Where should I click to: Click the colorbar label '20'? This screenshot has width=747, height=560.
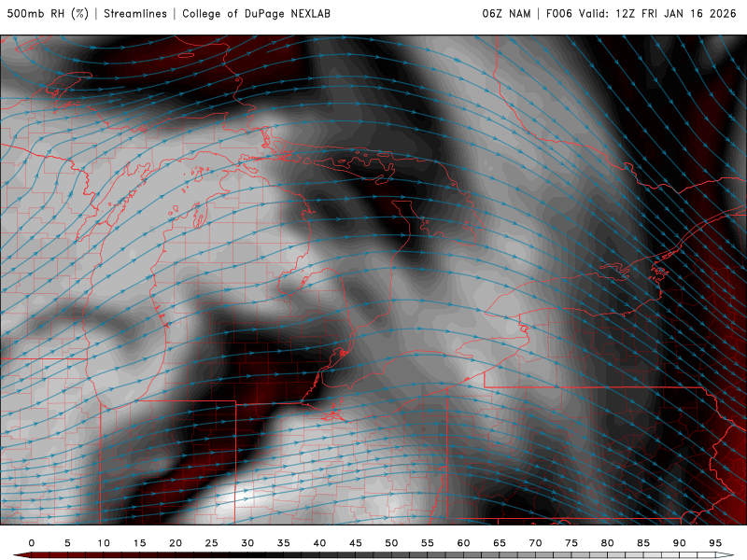176,543
